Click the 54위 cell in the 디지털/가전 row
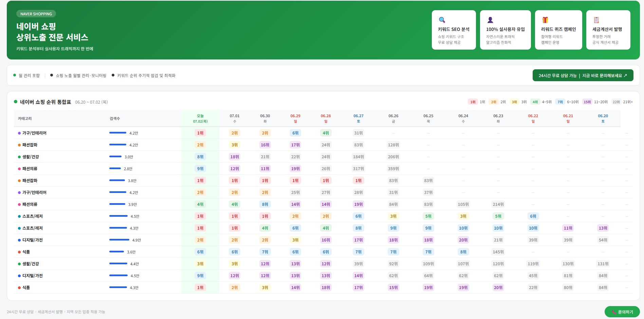 603,240
